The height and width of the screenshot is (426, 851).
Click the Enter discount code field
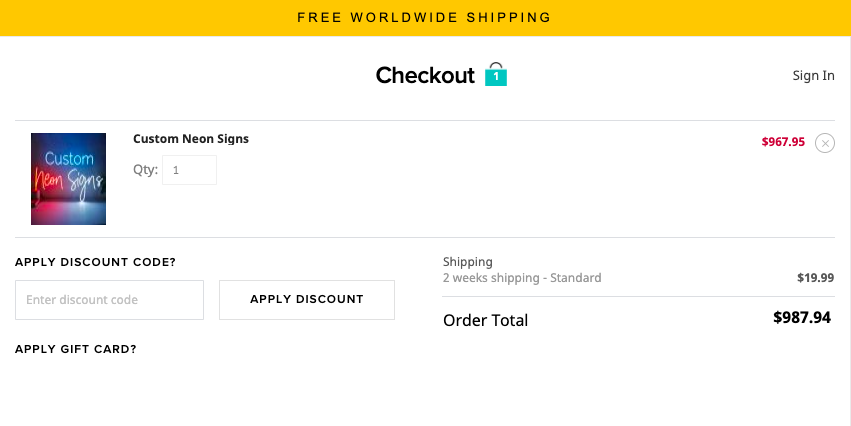coord(110,300)
